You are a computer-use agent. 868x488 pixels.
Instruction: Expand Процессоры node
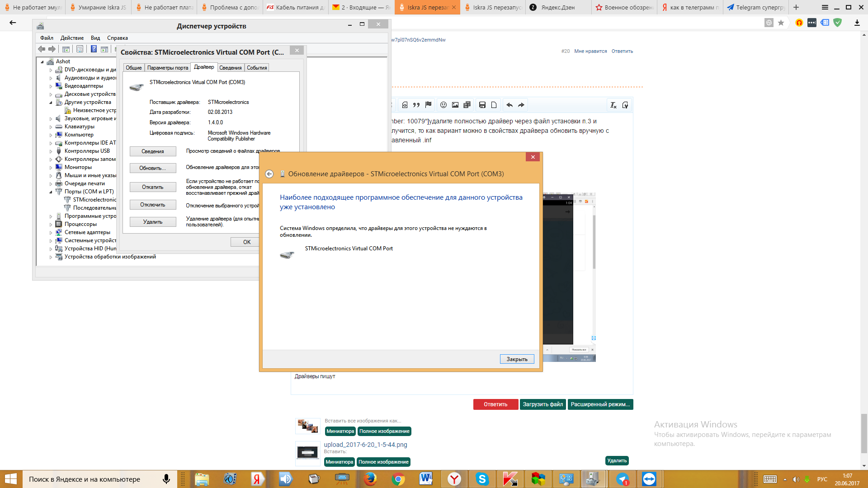(51, 225)
